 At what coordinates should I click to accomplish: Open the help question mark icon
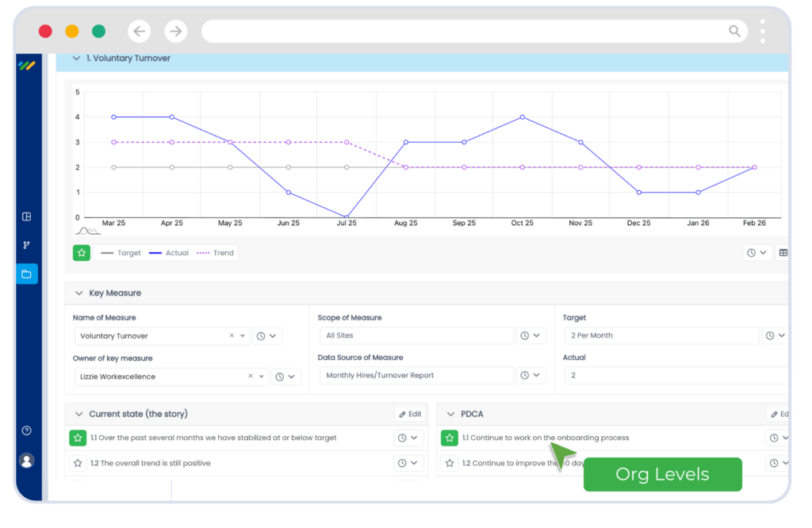(x=26, y=430)
